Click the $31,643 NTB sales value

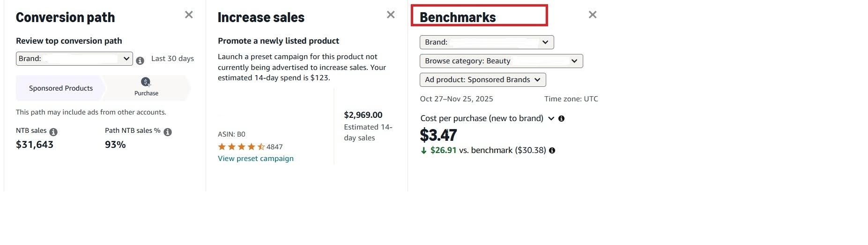tap(35, 145)
